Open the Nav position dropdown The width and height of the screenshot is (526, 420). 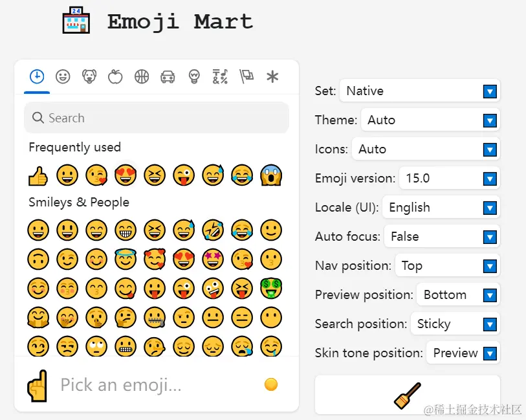pos(448,266)
